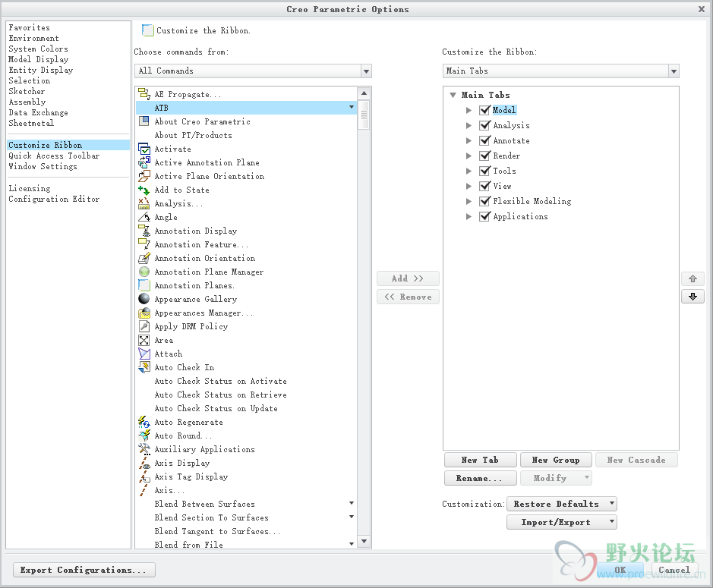Expand the Analysis tab node

point(468,125)
